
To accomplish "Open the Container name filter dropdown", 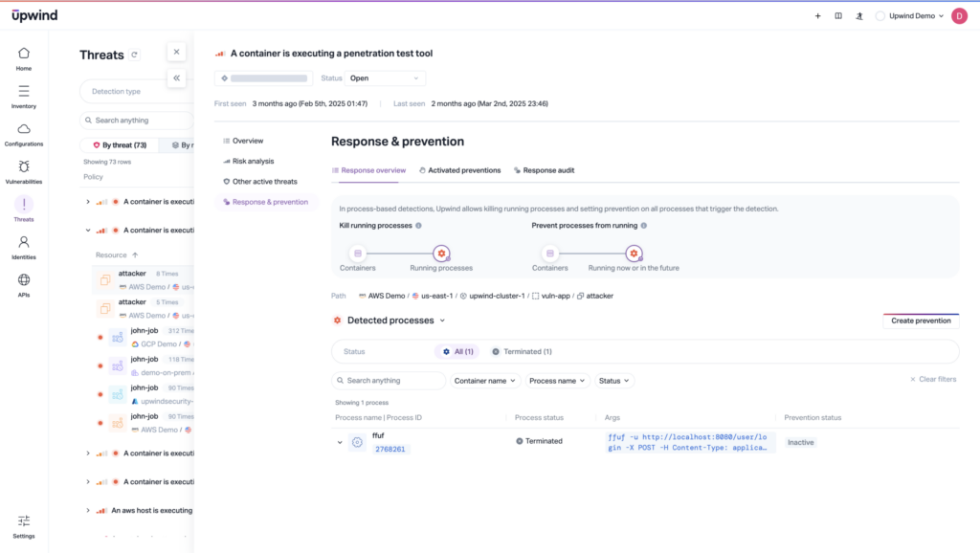I will pos(484,381).
